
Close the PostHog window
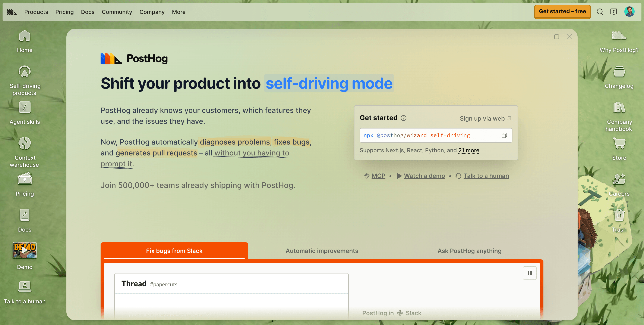pyautogui.click(x=569, y=37)
